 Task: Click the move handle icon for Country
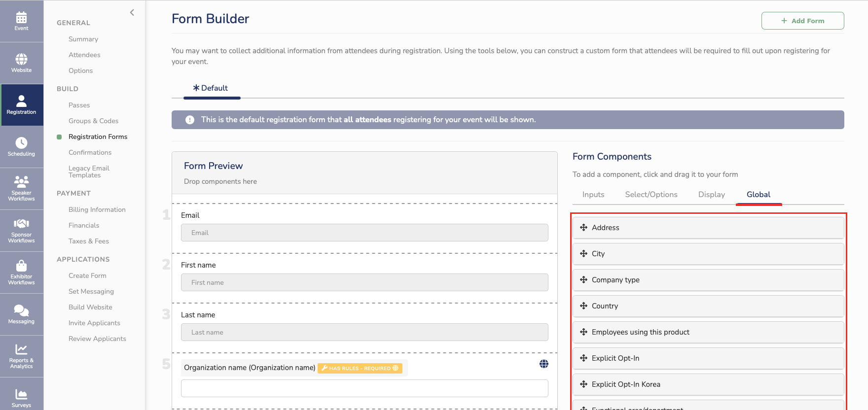coord(583,306)
